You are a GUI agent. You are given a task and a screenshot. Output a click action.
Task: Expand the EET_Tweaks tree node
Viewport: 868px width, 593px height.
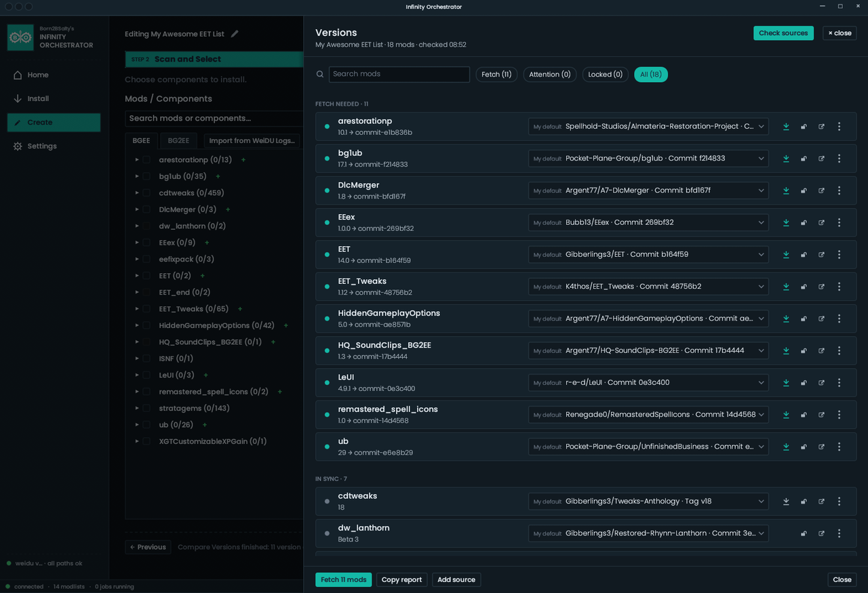coord(137,309)
